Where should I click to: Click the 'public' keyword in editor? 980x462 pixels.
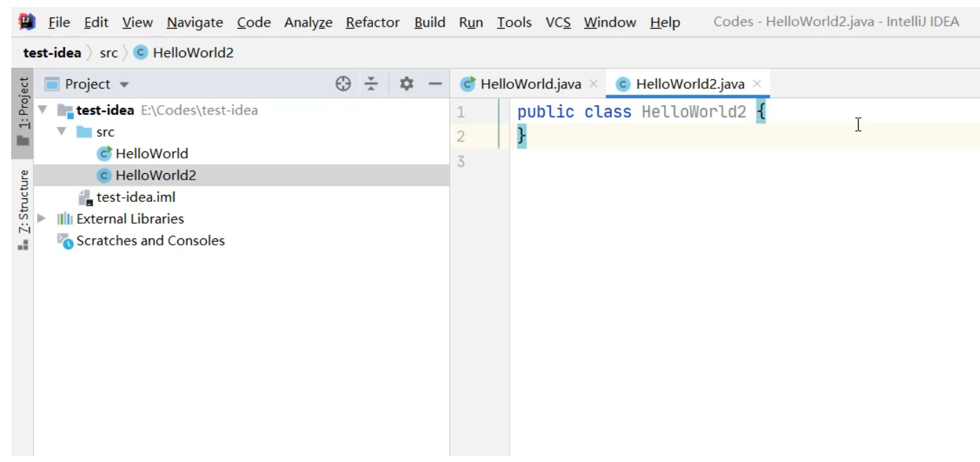click(545, 112)
